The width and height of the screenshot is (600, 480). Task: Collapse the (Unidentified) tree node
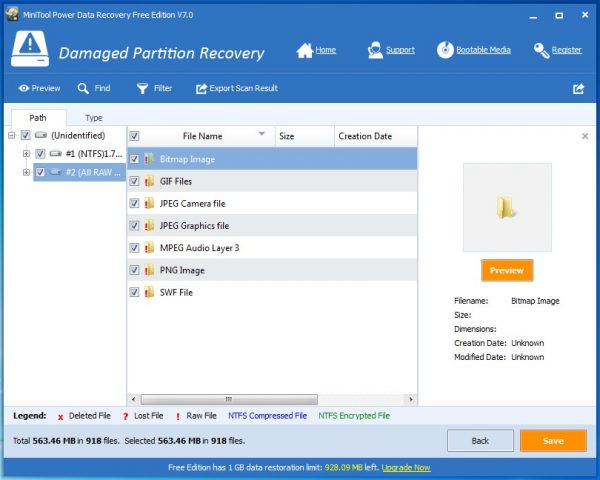point(11,135)
